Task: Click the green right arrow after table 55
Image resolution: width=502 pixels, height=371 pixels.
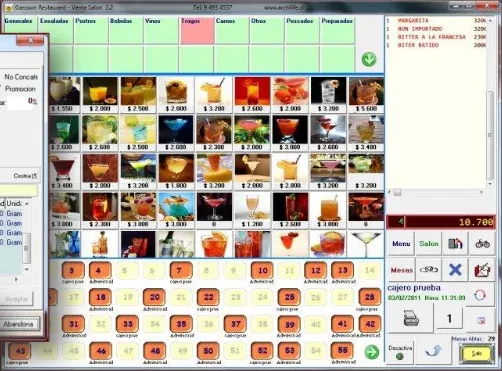Action: [x=371, y=352]
